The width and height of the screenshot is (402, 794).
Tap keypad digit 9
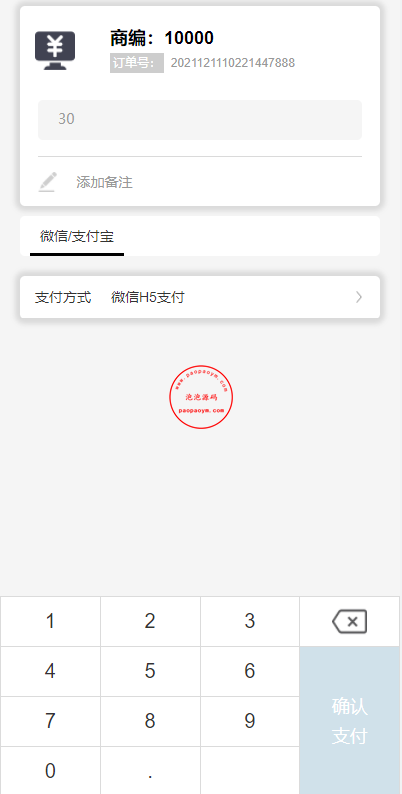tap(250, 721)
